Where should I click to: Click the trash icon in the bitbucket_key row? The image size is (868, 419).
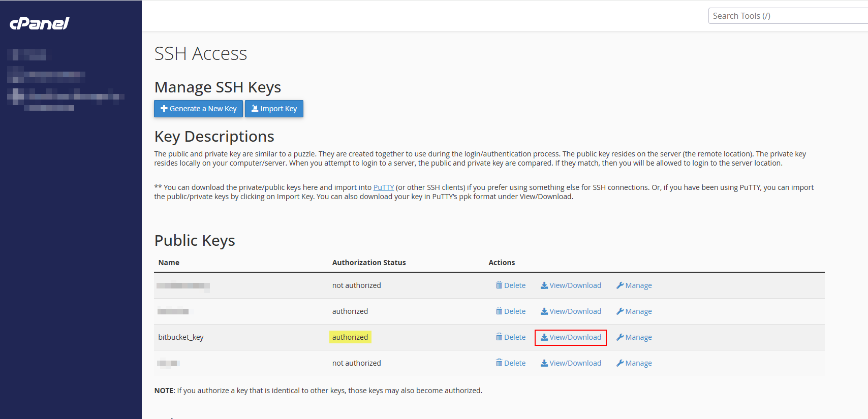coord(499,337)
